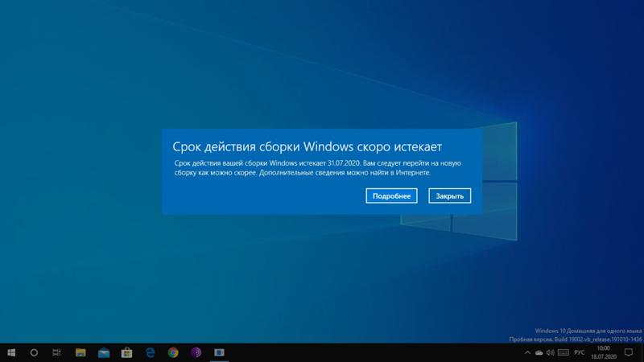Viewport: 644px width, 362px height.
Task: Open the volume speaker control
Action: 551,352
